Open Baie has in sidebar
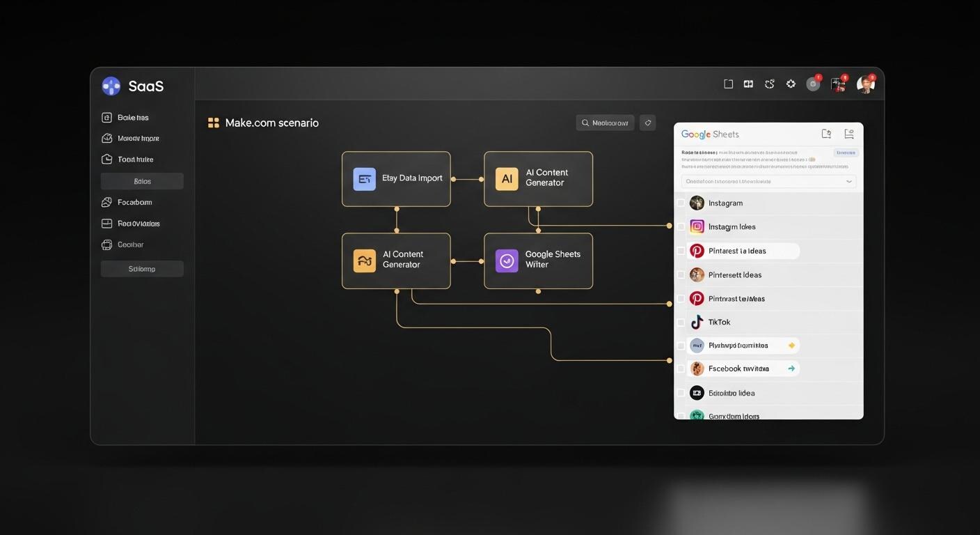 (x=133, y=118)
